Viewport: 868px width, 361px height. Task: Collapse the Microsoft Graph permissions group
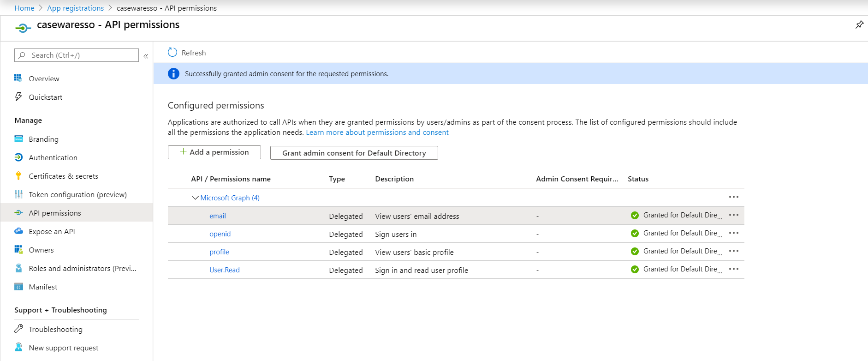tap(195, 198)
